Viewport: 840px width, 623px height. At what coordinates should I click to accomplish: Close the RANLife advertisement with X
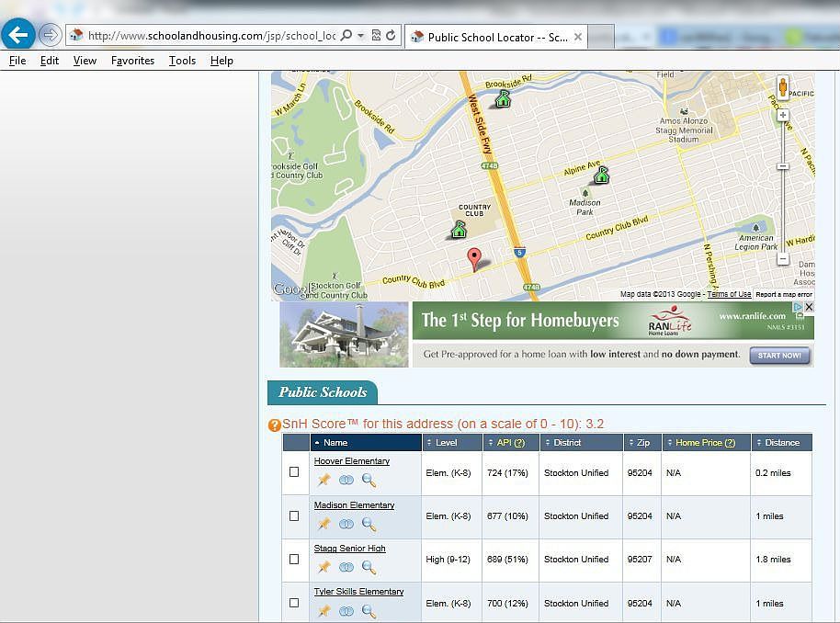click(x=809, y=307)
